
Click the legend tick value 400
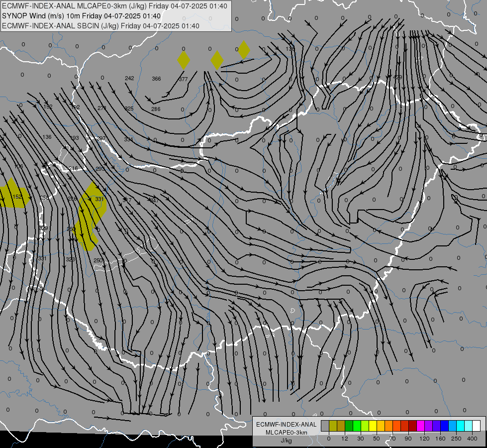click(x=472, y=439)
